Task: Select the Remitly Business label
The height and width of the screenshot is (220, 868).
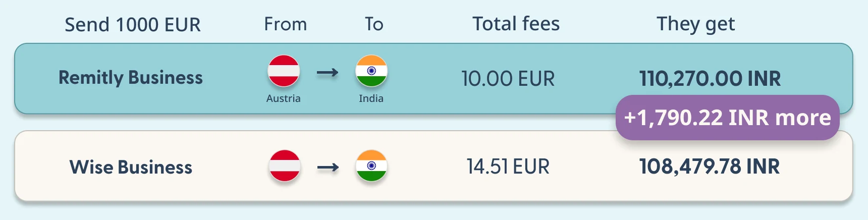Action: click(x=131, y=78)
